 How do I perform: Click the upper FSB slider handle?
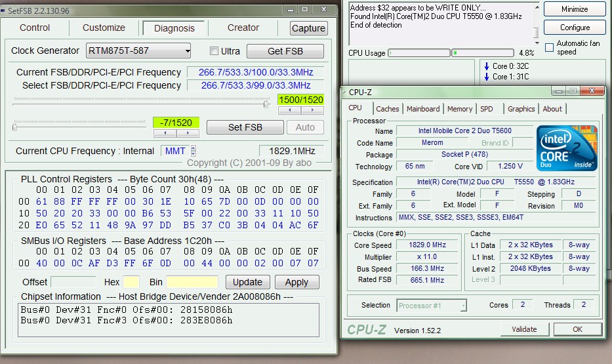point(266,104)
